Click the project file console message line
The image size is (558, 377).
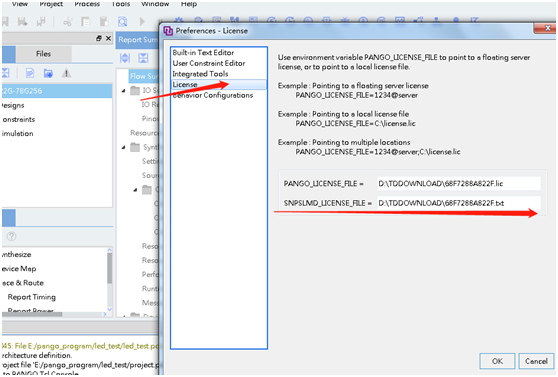[x=80, y=365]
